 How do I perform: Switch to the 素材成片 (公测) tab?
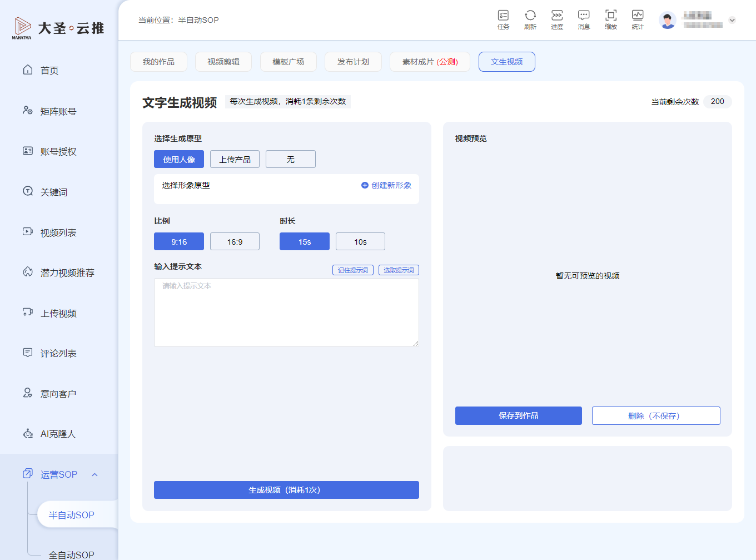pos(430,62)
